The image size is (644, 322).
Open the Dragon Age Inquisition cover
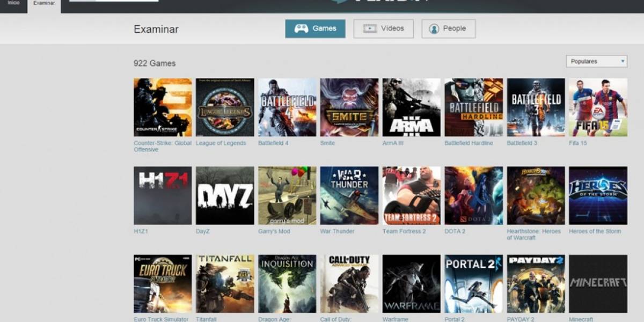[x=287, y=283]
